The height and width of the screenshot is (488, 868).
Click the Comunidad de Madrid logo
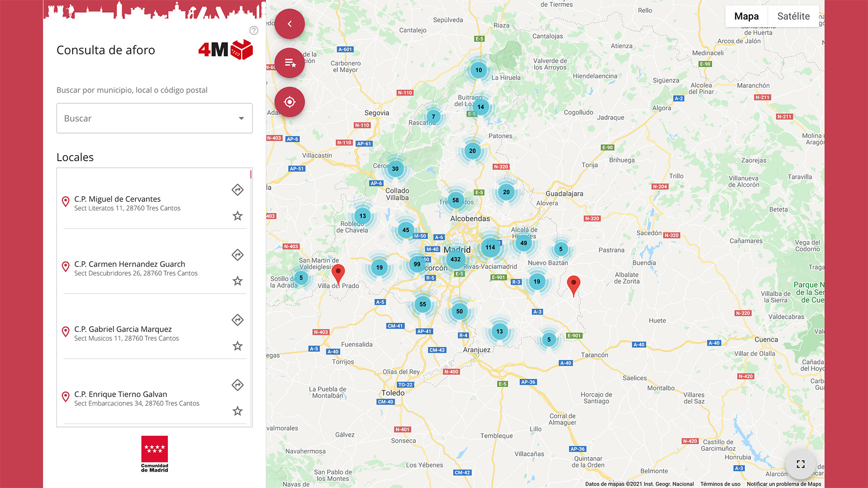[x=154, y=454]
